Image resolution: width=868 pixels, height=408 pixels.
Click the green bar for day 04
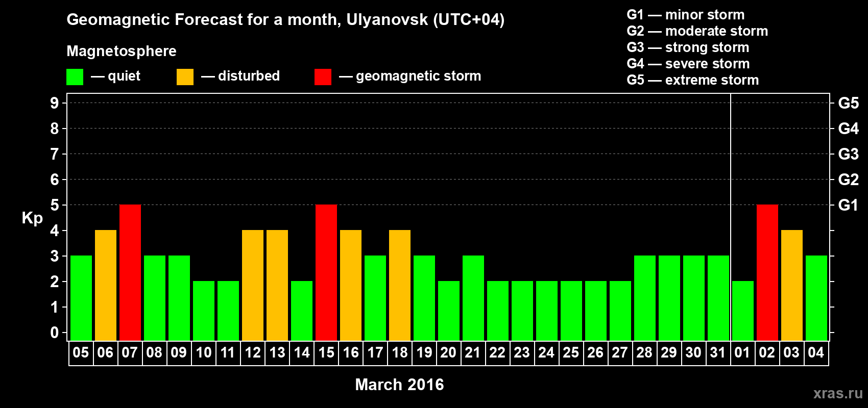[816, 298]
